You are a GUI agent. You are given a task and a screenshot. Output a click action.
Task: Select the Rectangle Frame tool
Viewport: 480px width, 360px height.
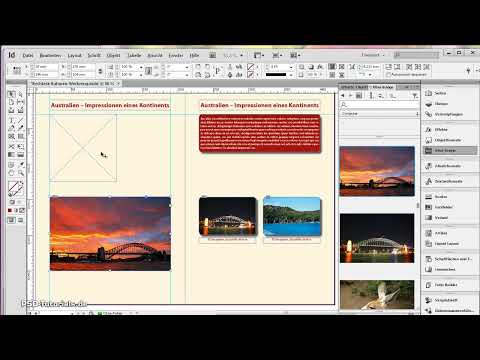(11, 136)
